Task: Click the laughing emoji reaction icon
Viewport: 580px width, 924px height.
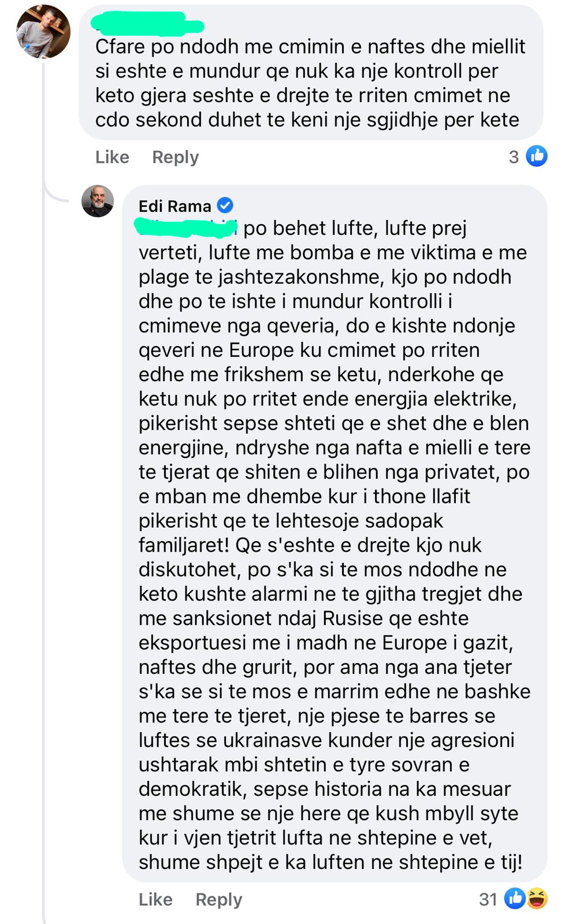Action: tap(537, 899)
